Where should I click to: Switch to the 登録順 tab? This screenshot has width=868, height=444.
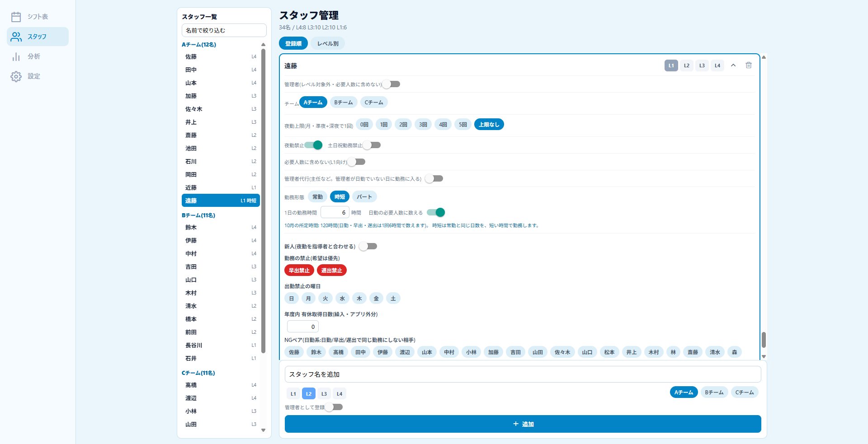(x=293, y=43)
